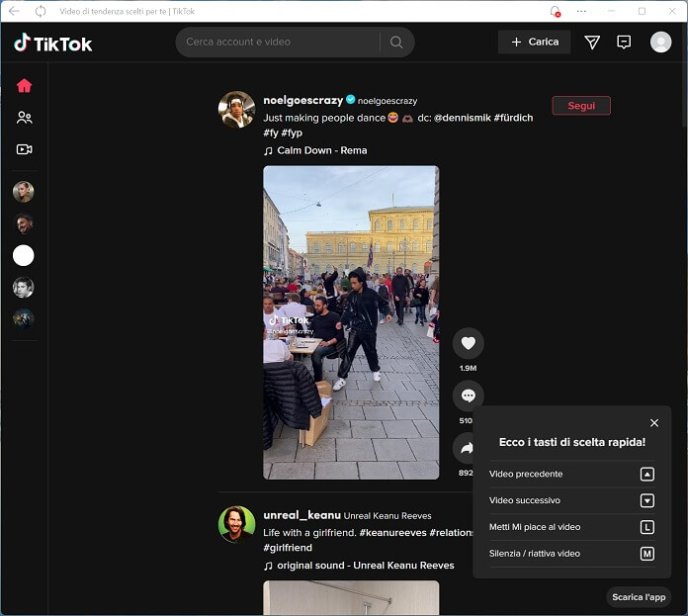Open the Following people icon in sidebar

(24, 118)
